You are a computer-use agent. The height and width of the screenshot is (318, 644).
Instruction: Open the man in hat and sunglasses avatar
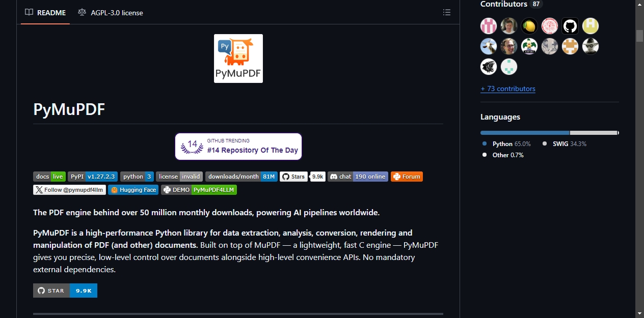(x=591, y=46)
